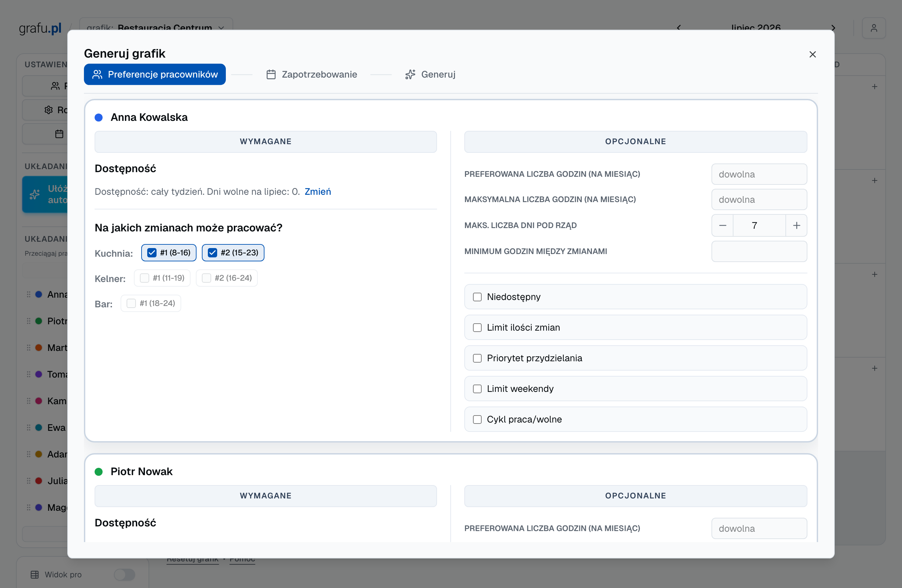Click the Widok pro table icon
902x588 pixels.
(x=35, y=575)
